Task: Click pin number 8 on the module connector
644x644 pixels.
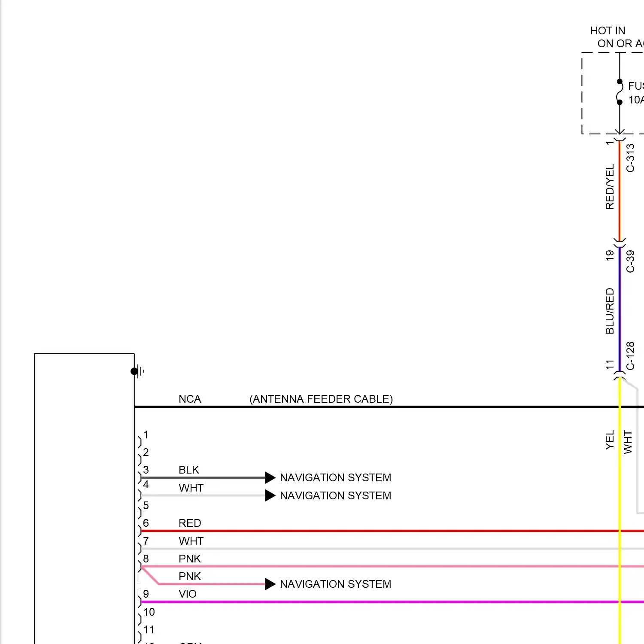Action: (x=146, y=559)
